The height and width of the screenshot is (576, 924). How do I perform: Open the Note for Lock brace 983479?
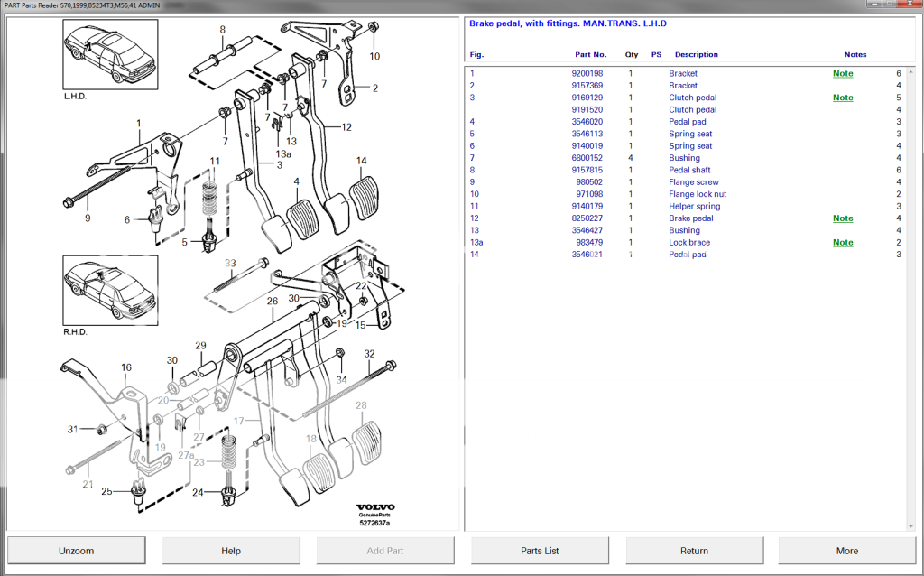tap(842, 242)
